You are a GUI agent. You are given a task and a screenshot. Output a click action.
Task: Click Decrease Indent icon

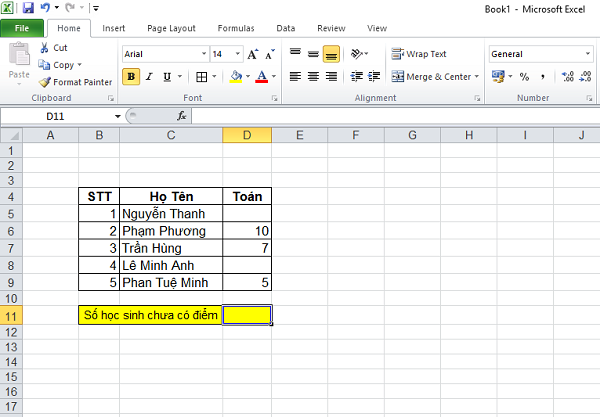[x=357, y=77]
